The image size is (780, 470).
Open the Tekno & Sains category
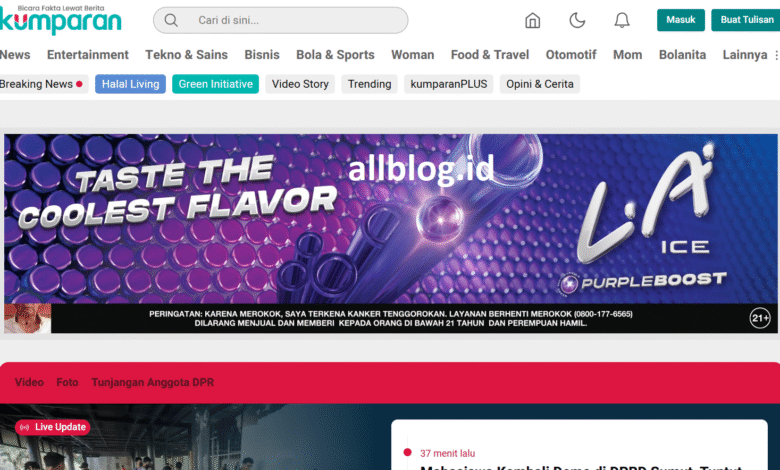pyautogui.click(x=187, y=55)
